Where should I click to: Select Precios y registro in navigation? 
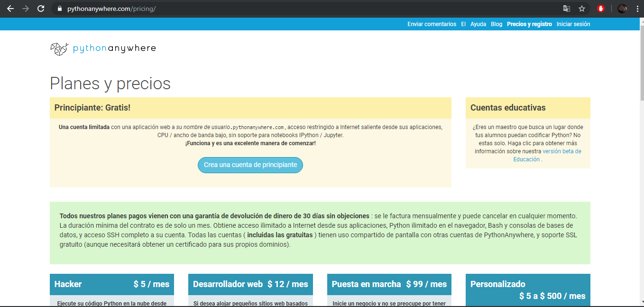[529, 24]
